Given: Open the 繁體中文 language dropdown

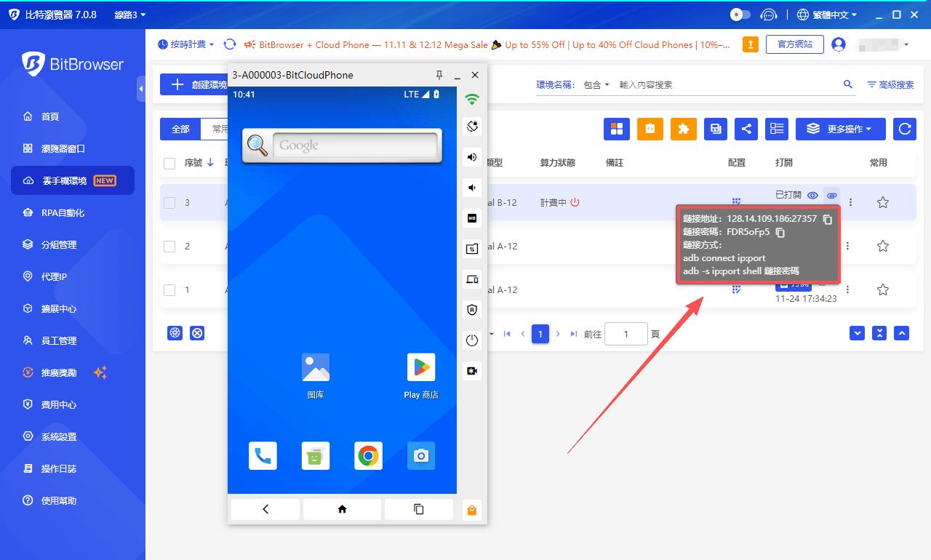Looking at the screenshot, I should [x=828, y=15].
